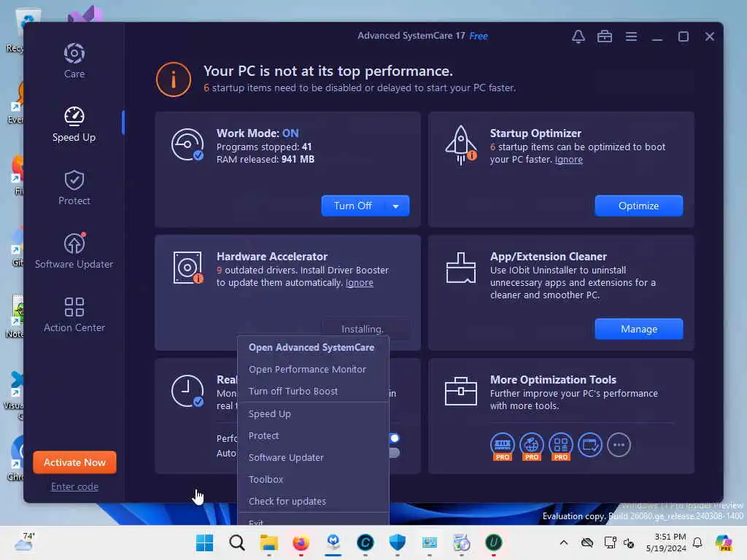Viewport: 747px width, 560px height.
Task: Open the Care section in sidebar
Action: tap(74, 61)
